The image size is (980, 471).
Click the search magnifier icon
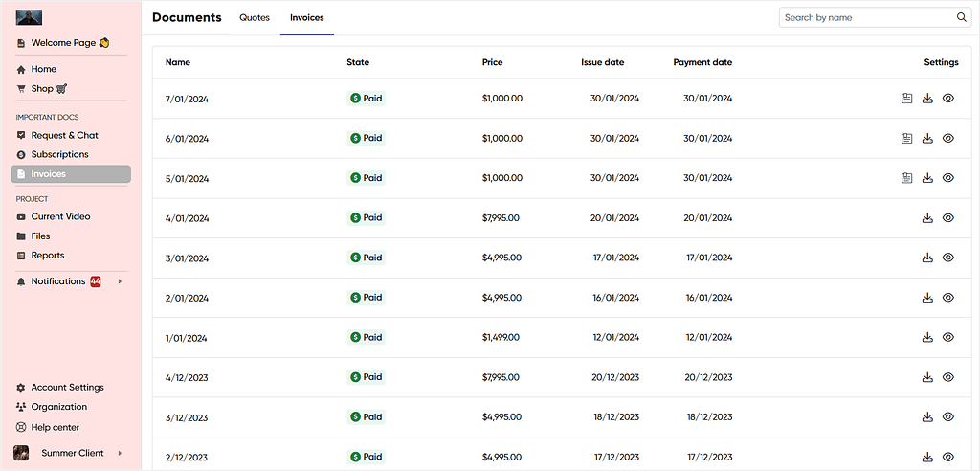click(x=961, y=17)
